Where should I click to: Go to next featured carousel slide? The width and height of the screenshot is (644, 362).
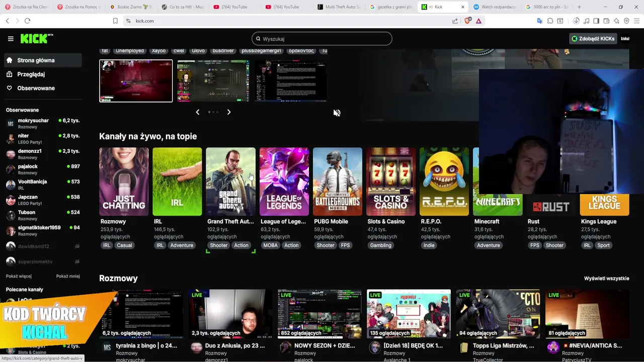[229, 112]
